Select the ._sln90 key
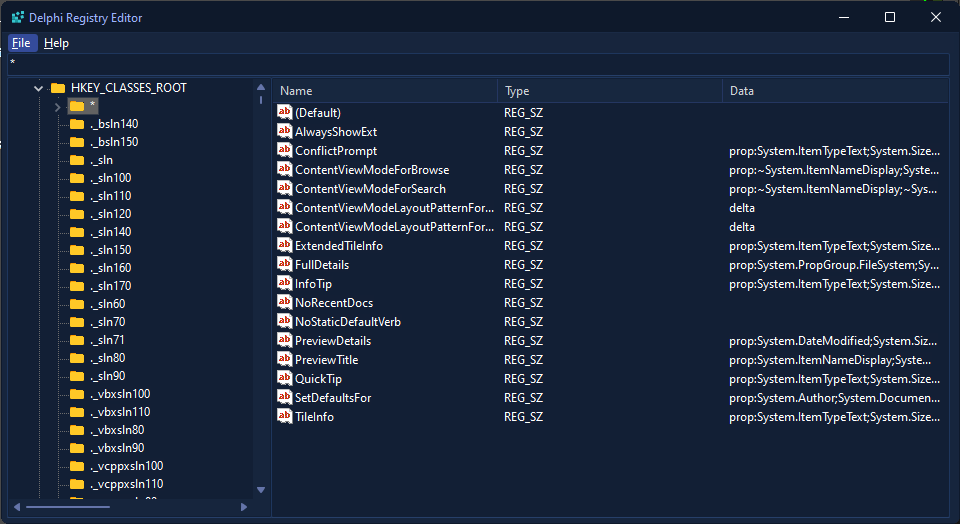960x524 pixels. pyautogui.click(x=108, y=376)
